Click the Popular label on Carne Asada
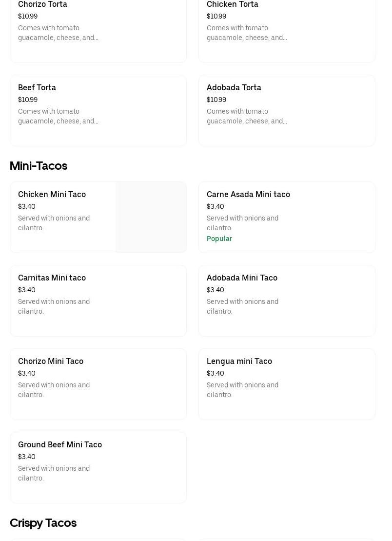 click(219, 239)
